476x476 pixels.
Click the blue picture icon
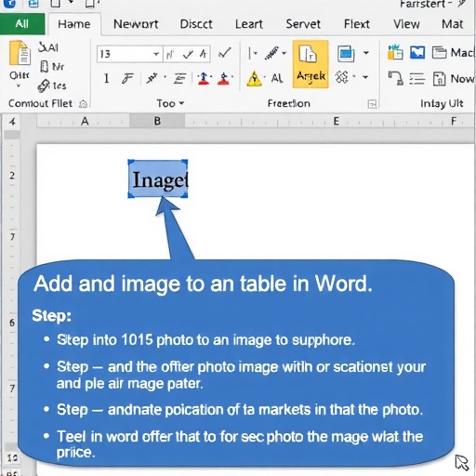[x=417, y=52]
